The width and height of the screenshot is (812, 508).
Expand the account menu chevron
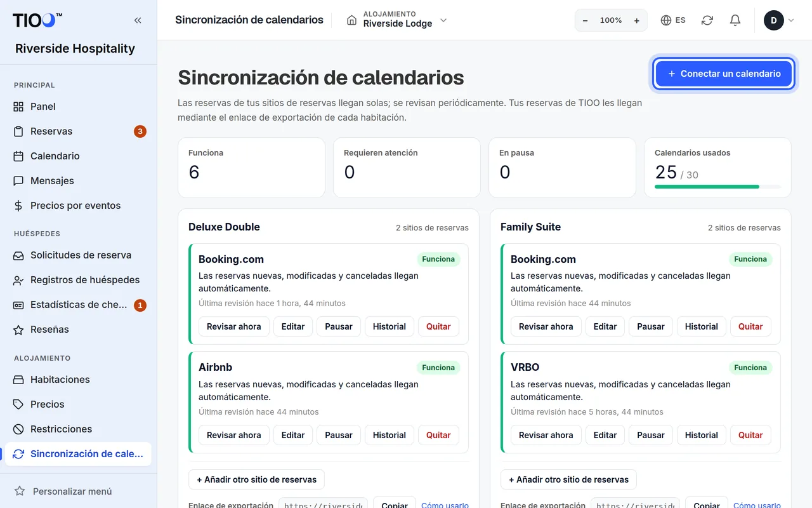coord(791,20)
